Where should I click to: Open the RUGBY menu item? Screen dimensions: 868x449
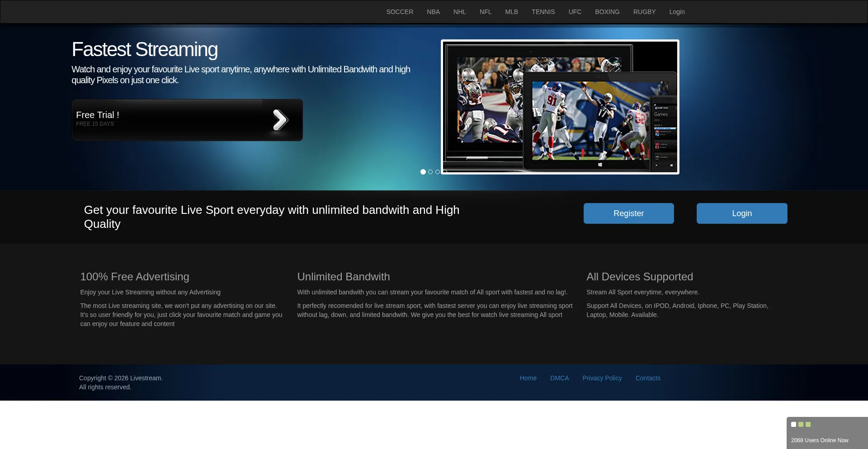point(645,12)
